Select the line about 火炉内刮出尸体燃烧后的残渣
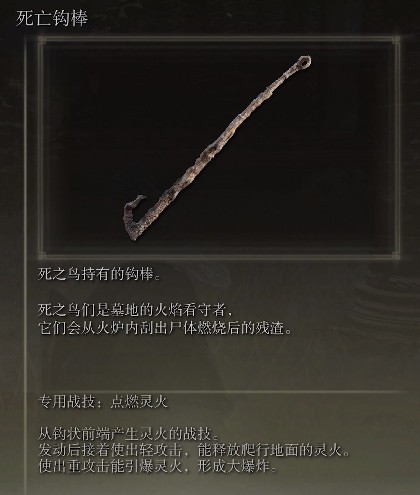 tap(165, 328)
